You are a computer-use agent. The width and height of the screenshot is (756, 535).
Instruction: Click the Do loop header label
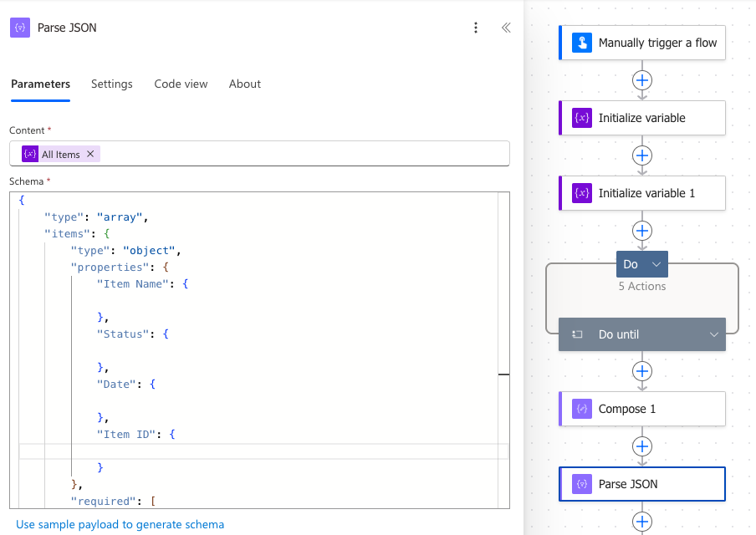(x=631, y=264)
